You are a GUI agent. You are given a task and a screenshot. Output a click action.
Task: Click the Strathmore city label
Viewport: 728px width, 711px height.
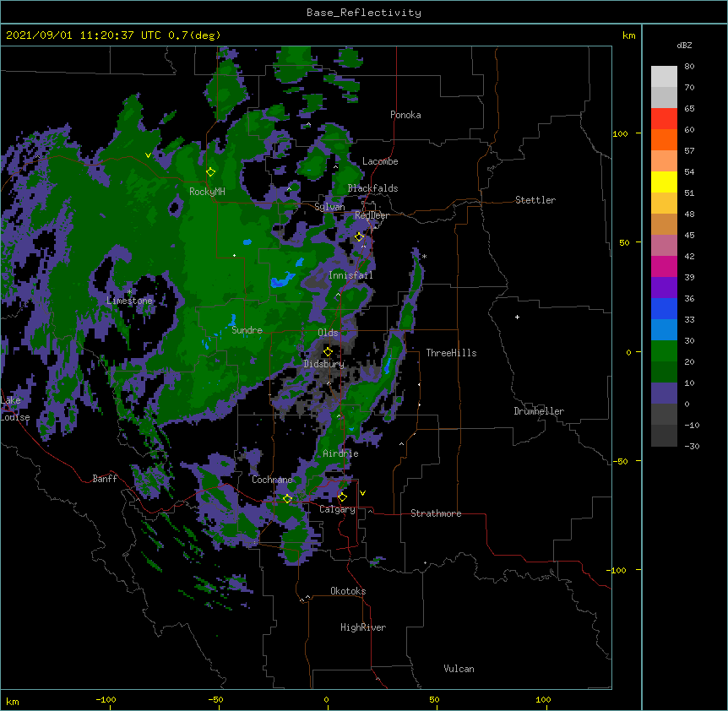point(436,513)
